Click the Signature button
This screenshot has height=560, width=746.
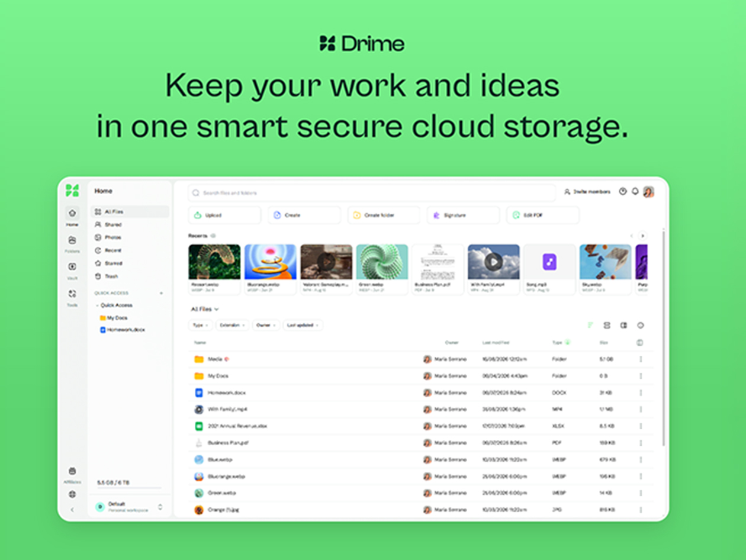463,215
